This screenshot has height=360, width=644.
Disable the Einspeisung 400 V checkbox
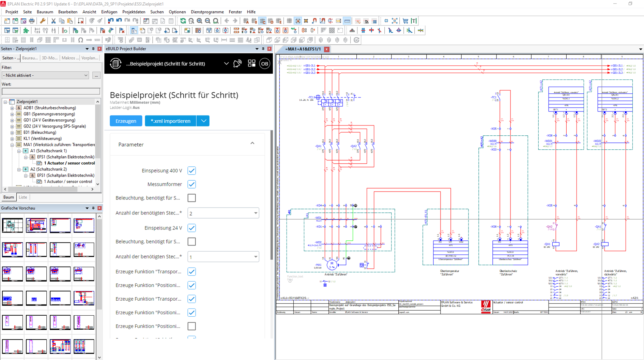pos(191,170)
